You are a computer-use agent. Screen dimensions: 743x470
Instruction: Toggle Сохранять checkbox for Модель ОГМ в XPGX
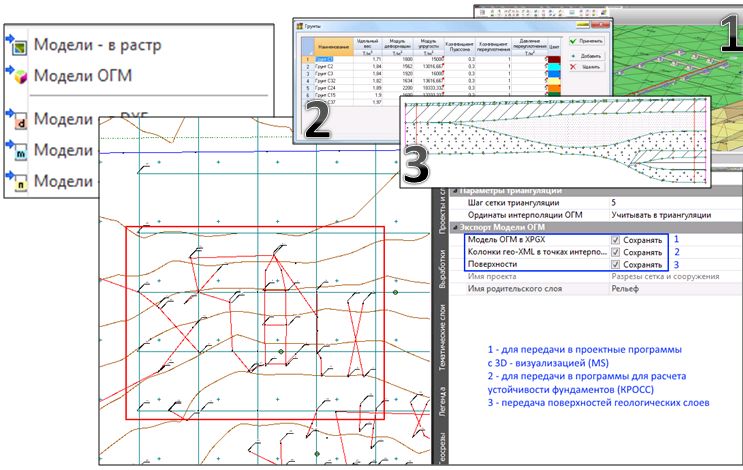615,241
